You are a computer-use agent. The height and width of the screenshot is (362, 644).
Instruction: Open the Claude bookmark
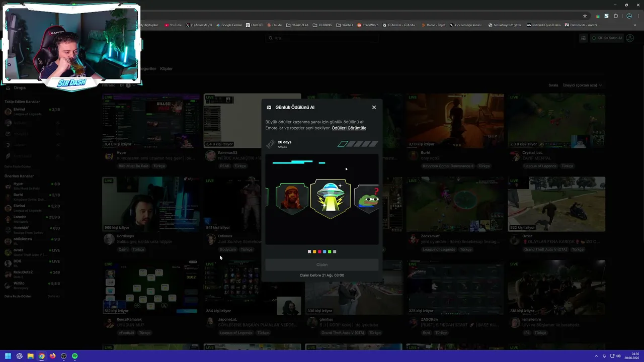(x=274, y=25)
